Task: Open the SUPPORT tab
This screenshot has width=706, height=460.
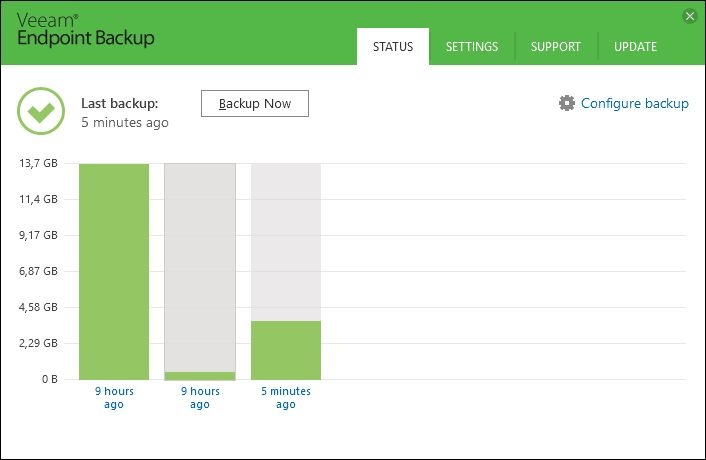Action: point(556,47)
